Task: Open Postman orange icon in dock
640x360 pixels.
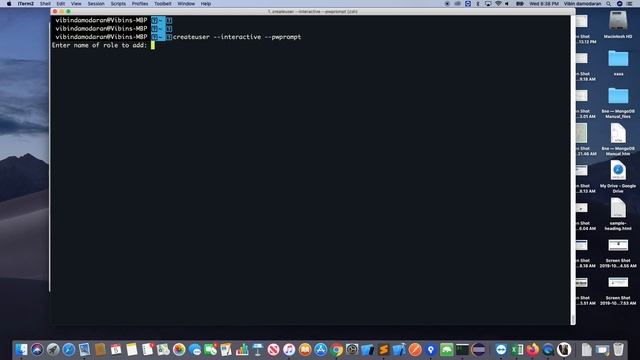Action: click(415, 349)
